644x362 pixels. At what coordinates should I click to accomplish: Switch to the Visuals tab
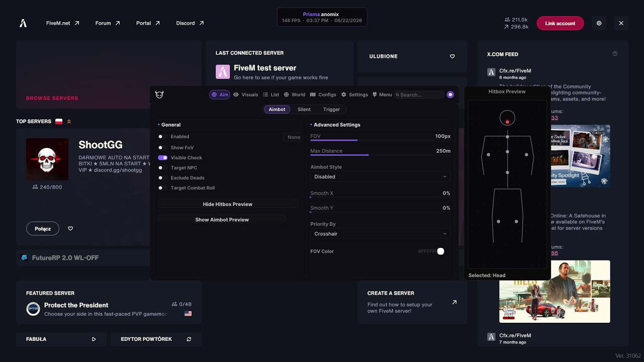246,95
